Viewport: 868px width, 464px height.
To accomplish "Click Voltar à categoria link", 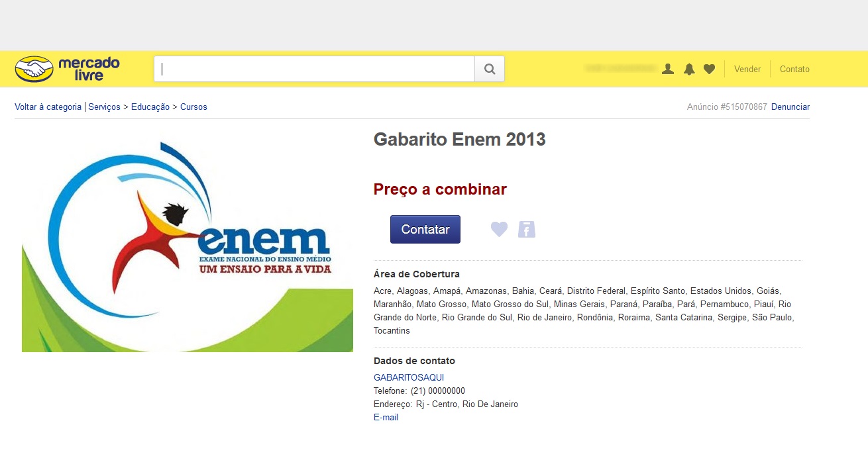I will pyautogui.click(x=48, y=107).
